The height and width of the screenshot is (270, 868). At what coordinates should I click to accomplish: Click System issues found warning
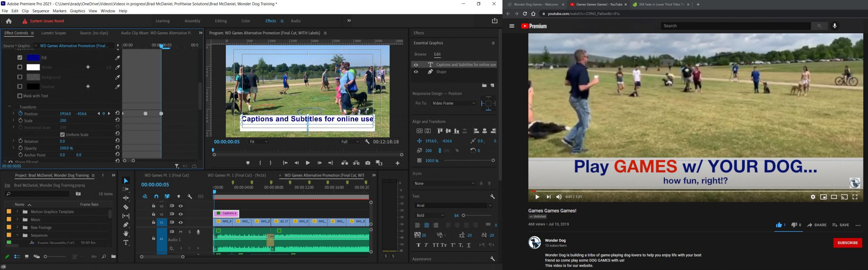coord(43,21)
